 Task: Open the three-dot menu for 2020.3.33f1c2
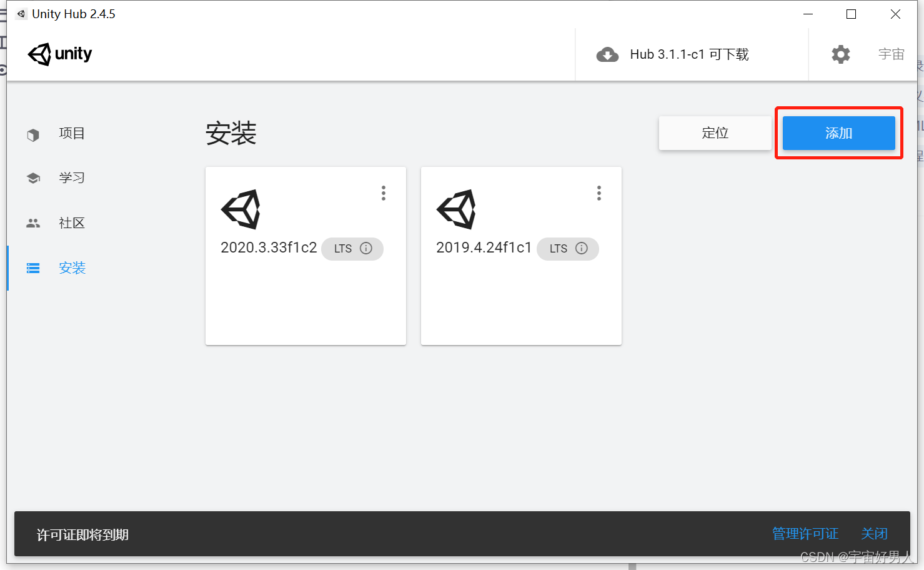click(x=384, y=193)
